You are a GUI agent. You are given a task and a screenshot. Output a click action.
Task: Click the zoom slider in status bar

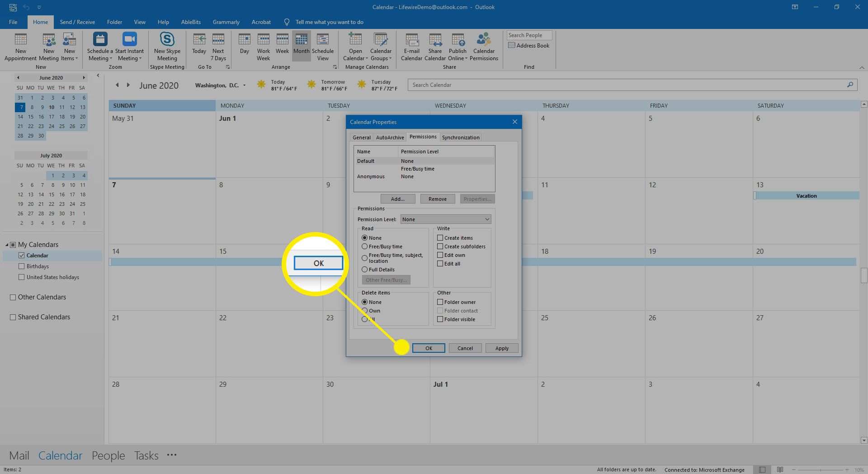click(820, 469)
